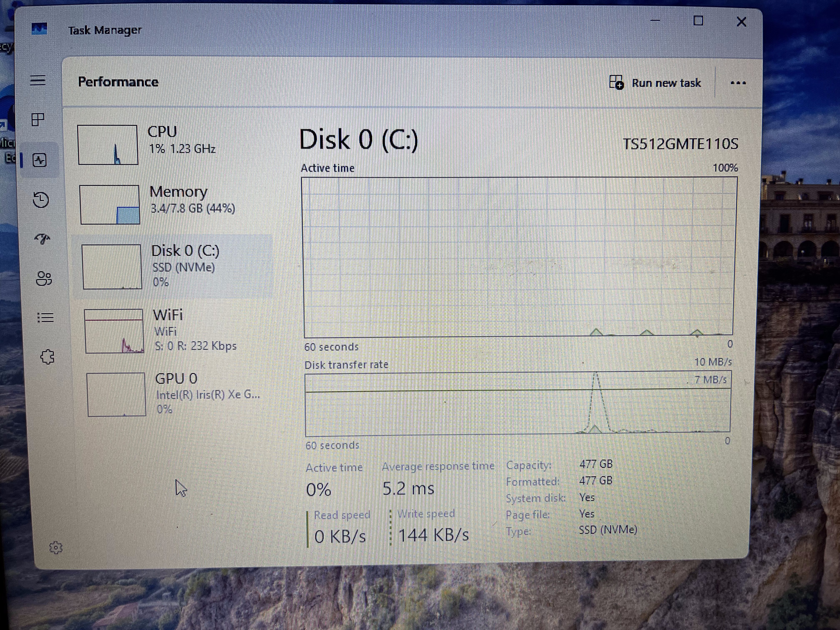840x630 pixels.
Task: Click the CPU mini graph thumbnail
Action: (x=108, y=145)
